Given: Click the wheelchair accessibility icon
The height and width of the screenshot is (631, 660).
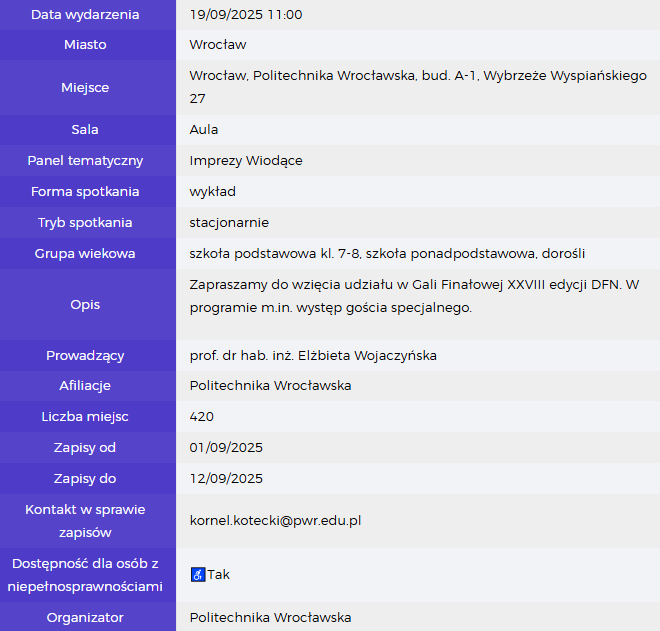Looking at the screenshot, I should (x=198, y=575).
